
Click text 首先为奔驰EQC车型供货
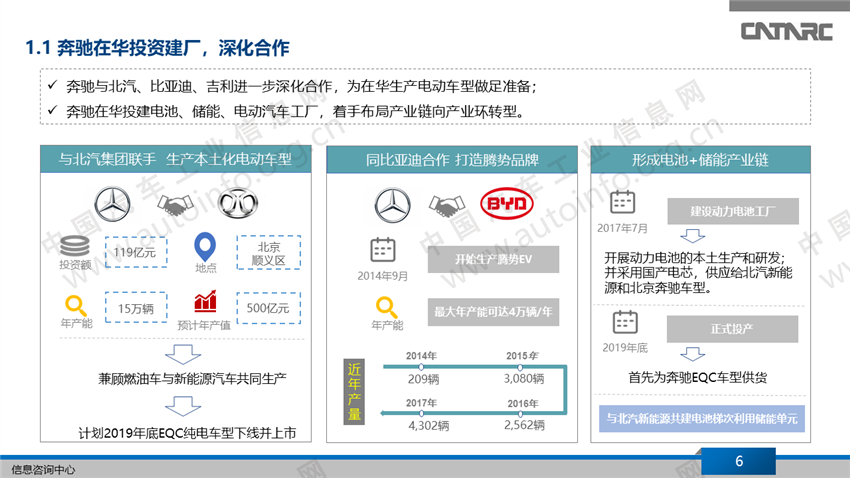click(698, 377)
